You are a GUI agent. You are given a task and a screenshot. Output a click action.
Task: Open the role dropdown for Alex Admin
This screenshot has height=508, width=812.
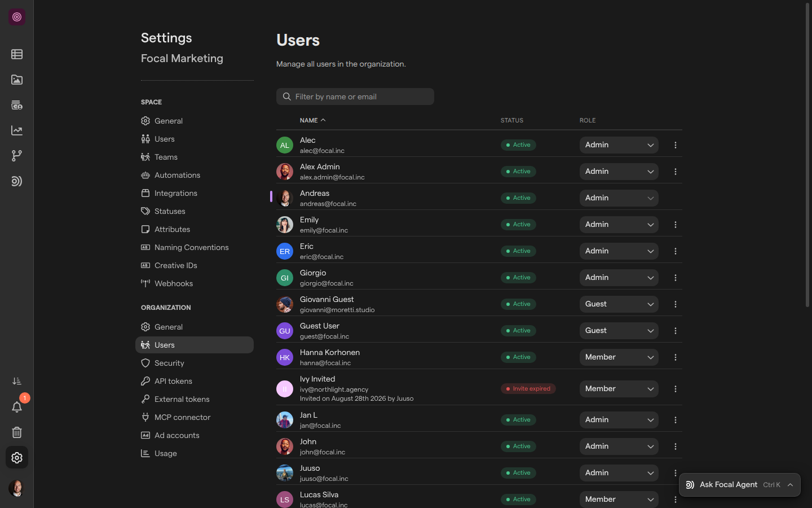pyautogui.click(x=619, y=172)
